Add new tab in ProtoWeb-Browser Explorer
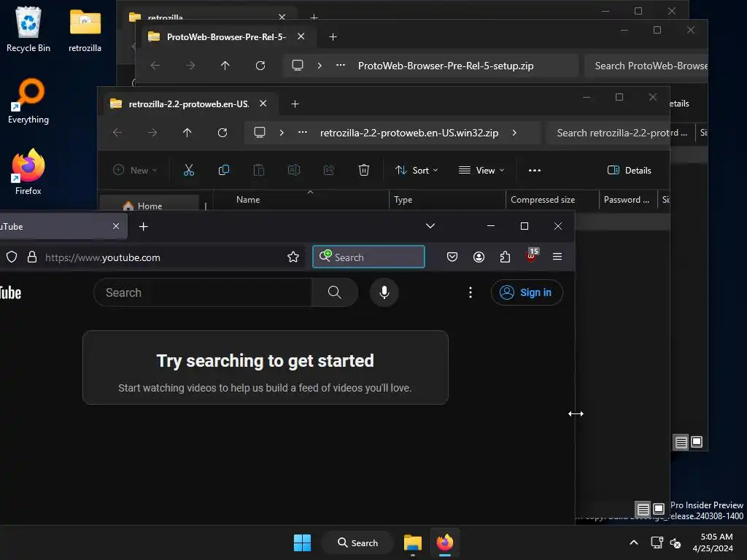 pyautogui.click(x=333, y=36)
